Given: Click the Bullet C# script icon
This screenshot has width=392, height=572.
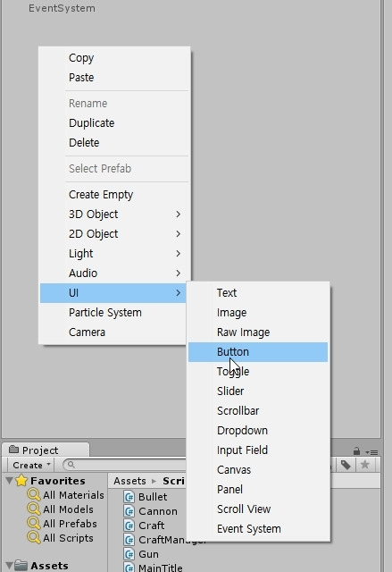Looking at the screenshot, I should coord(129,497).
